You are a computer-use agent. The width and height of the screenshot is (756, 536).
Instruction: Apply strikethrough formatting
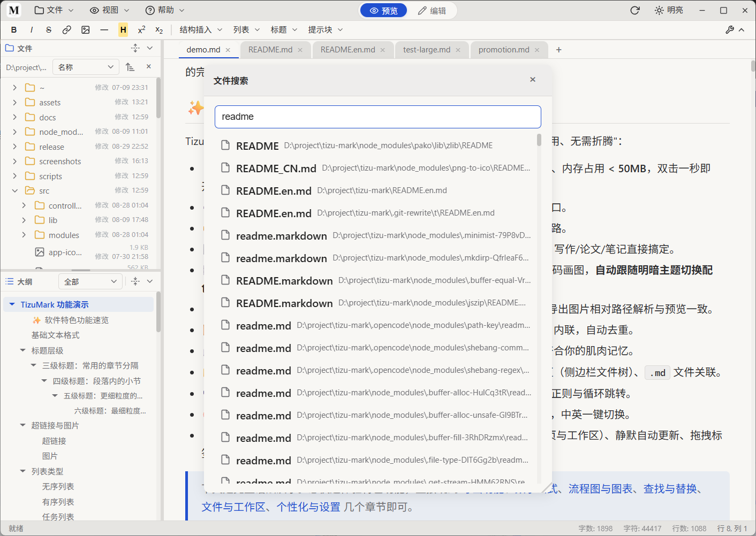pyautogui.click(x=49, y=30)
